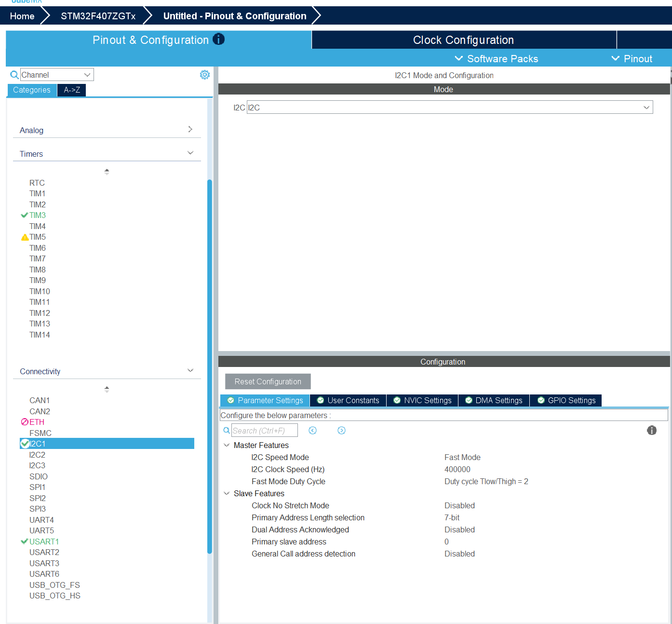The width and height of the screenshot is (672, 624).
Task: Go to previous parameter search result arrow
Action: pyautogui.click(x=312, y=431)
